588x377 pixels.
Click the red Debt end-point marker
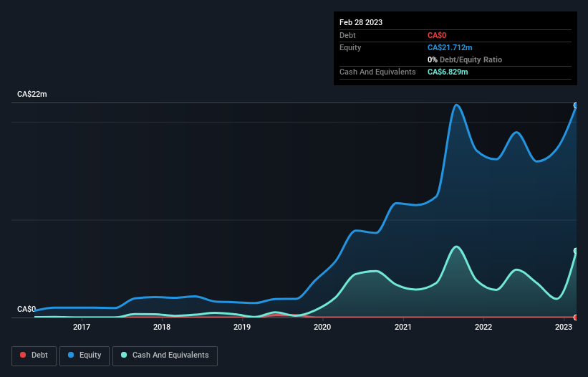tap(576, 318)
